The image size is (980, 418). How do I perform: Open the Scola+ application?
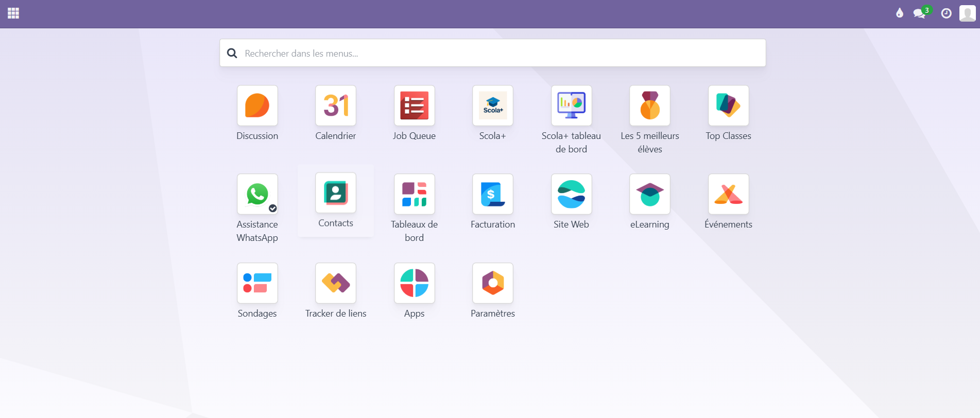pos(493,106)
